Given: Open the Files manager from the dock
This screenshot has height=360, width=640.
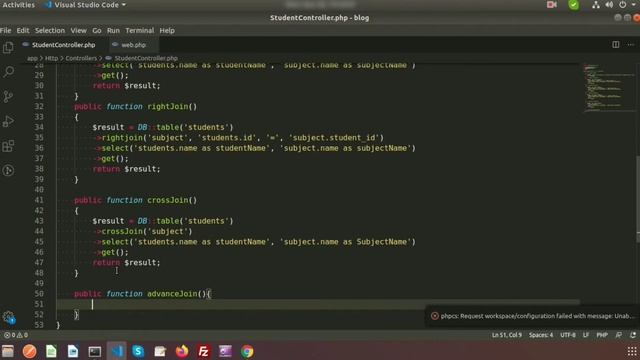Looking at the screenshot, I should pos(8,351).
